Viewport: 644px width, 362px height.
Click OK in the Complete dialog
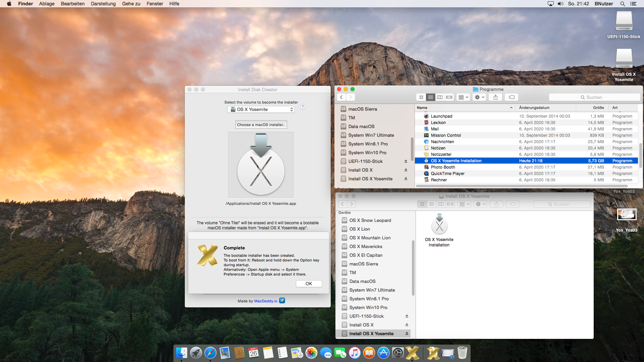[309, 284]
